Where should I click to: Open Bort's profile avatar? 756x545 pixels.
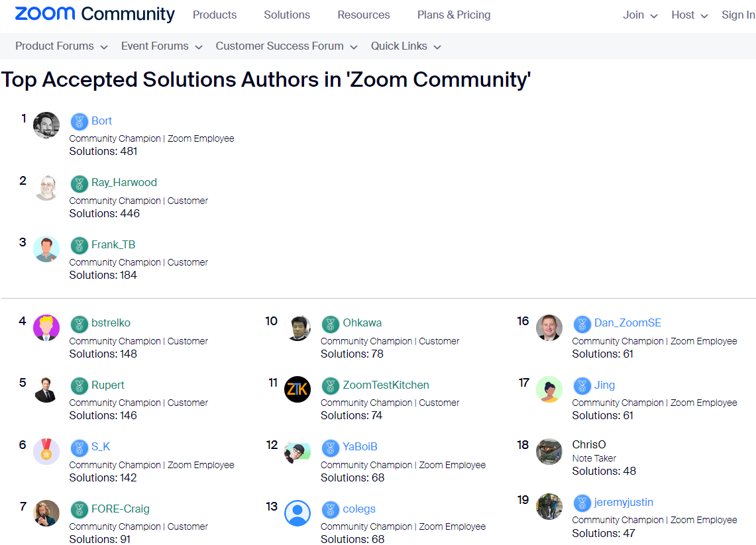[x=46, y=124]
